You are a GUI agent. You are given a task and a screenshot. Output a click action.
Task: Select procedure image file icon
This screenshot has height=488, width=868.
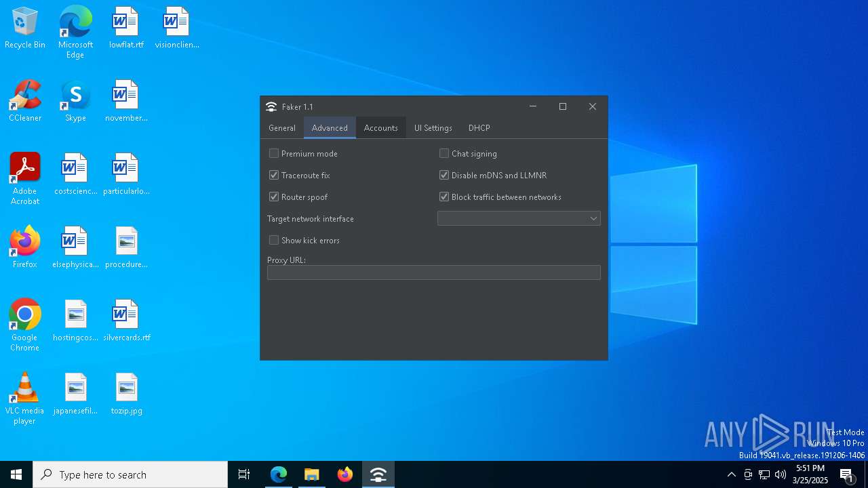[126, 248]
